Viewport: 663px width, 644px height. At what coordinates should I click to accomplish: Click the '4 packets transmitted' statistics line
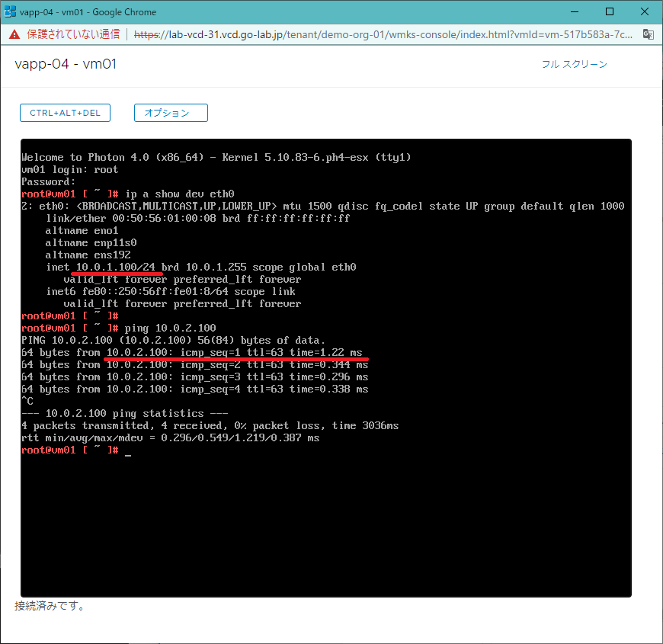[210, 426]
